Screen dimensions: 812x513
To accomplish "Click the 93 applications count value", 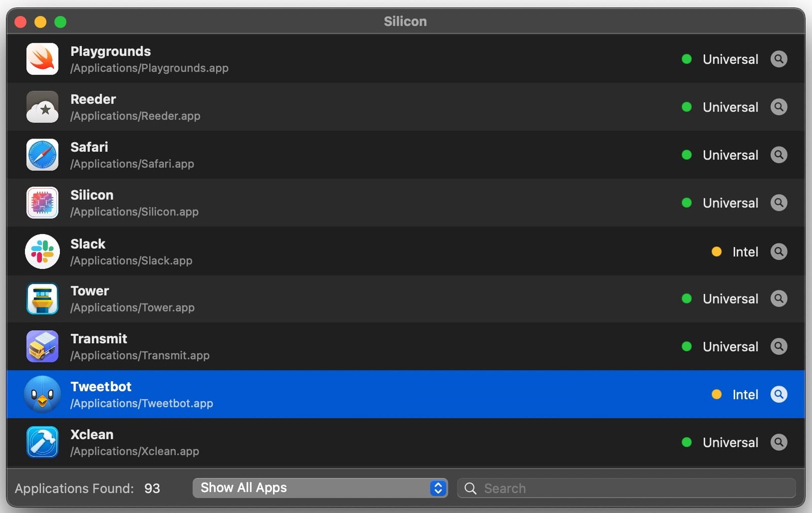I will click(152, 488).
